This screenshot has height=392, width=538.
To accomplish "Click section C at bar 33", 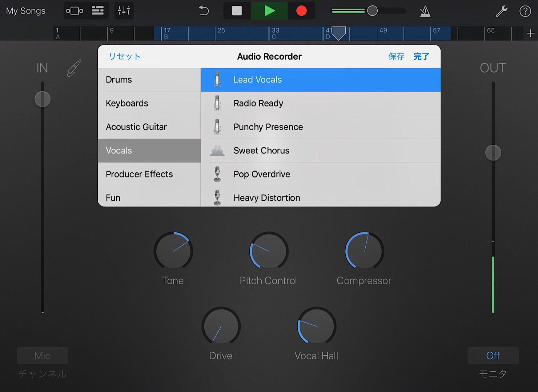I will click(275, 33).
